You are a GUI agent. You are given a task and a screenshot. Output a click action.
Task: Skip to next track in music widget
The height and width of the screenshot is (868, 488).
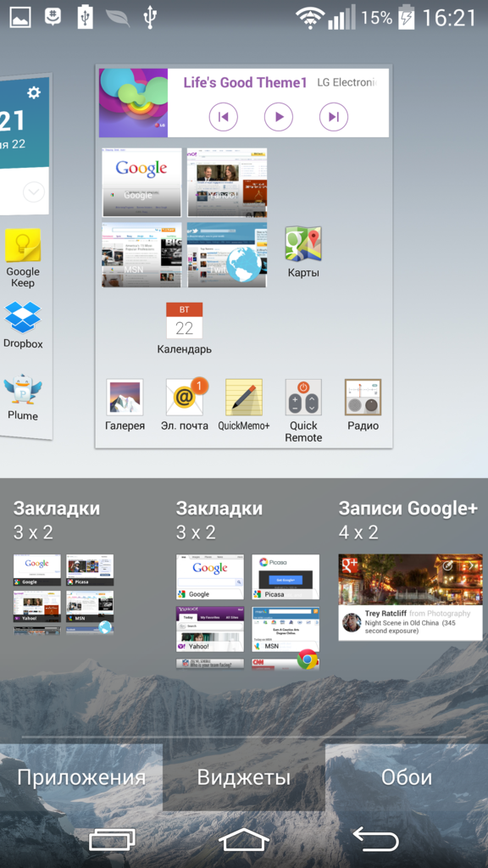(334, 117)
